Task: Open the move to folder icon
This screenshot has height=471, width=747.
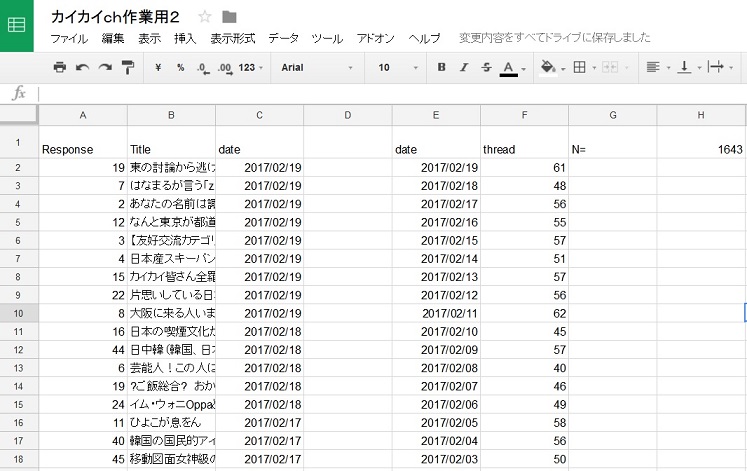Action: pyautogui.click(x=230, y=16)
